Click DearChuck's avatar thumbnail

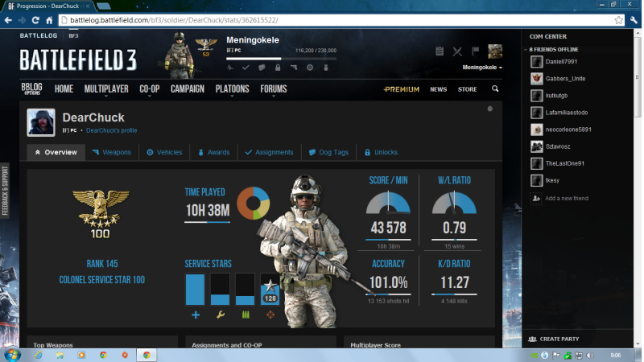[41, 122]
